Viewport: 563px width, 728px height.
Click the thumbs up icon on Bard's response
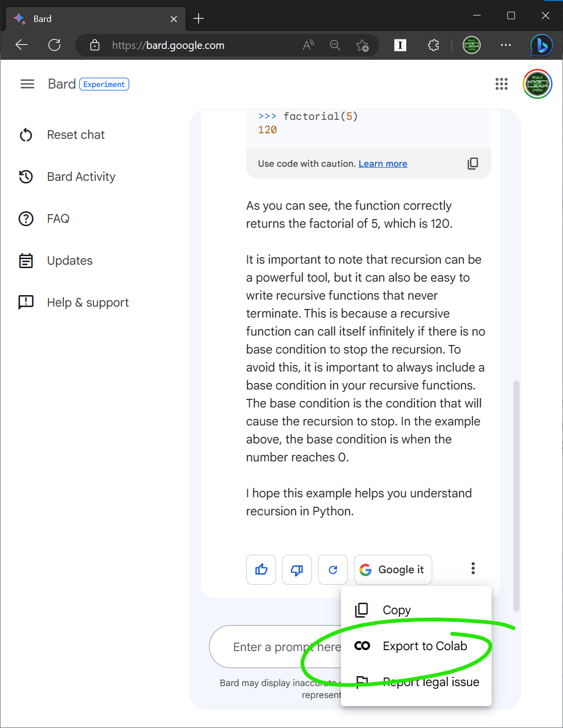[261, 570]
